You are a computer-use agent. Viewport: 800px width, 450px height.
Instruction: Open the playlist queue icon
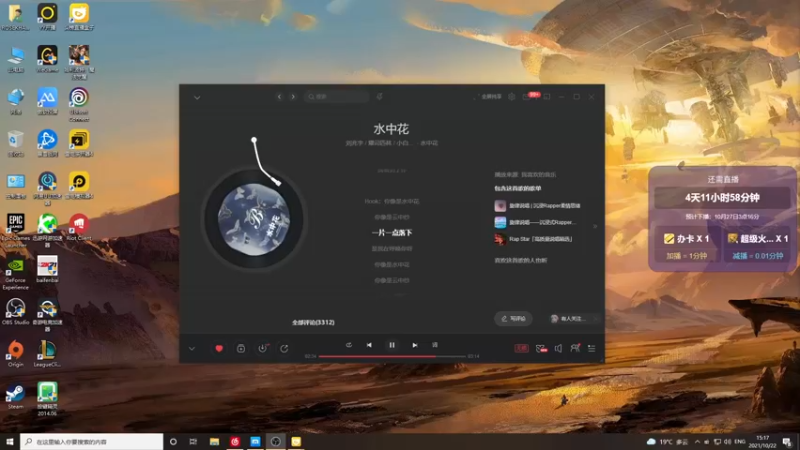tap(592, 348)
